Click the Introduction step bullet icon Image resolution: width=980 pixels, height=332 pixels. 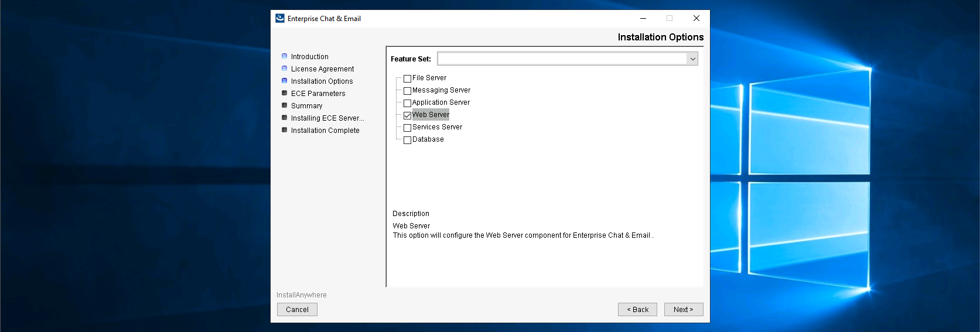point(285,56)
